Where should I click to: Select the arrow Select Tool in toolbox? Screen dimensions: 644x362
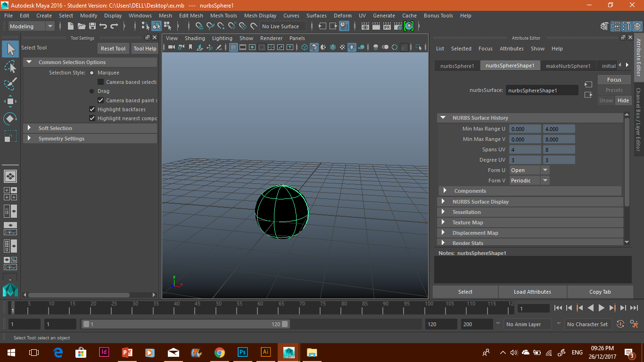10,49
